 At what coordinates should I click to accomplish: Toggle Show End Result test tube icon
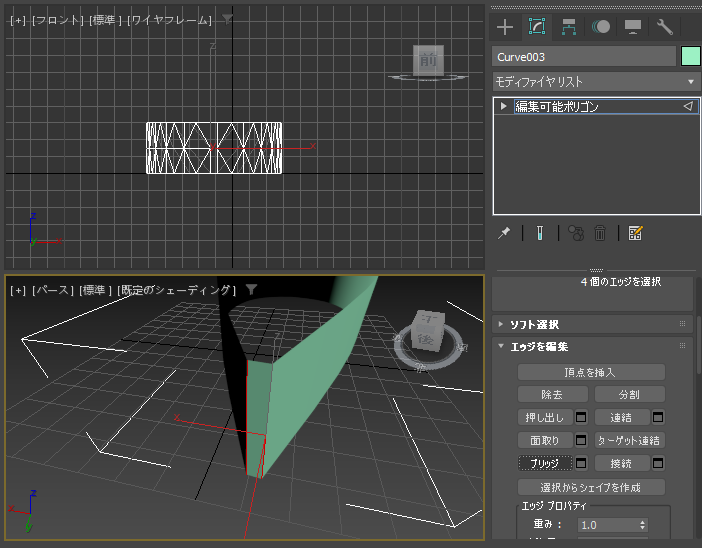coord(540,233)
